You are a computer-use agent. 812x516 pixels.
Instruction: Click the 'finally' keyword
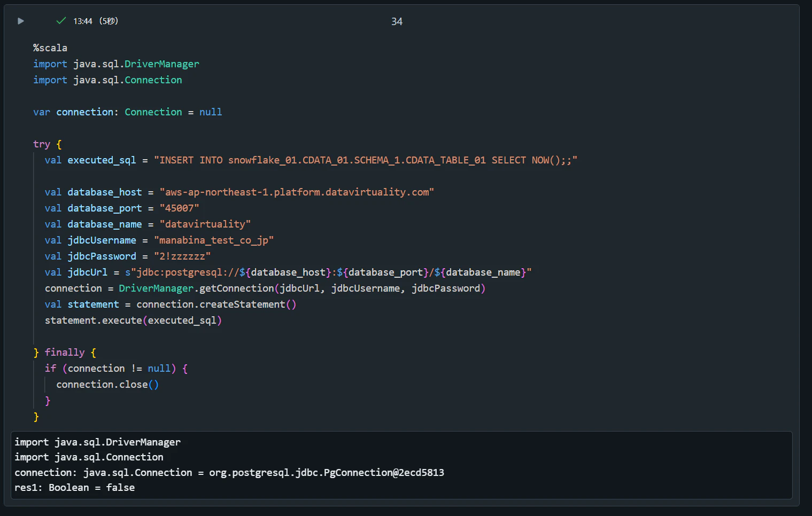[65, 353]
